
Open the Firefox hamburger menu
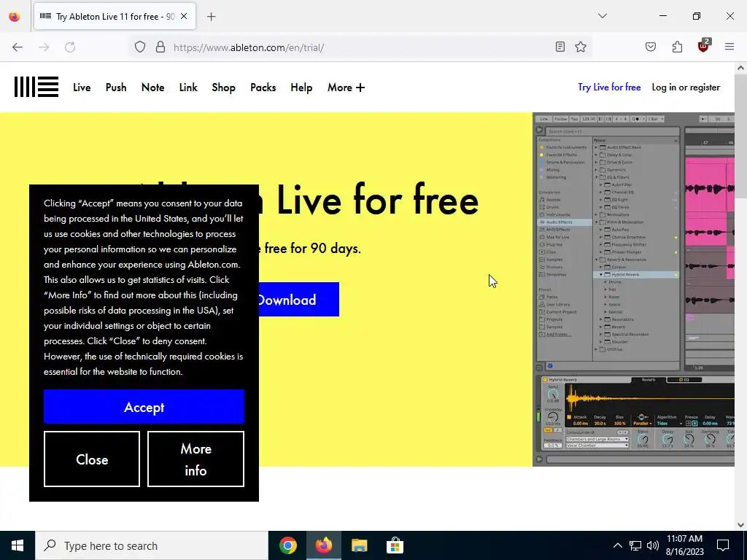[729, 47]
